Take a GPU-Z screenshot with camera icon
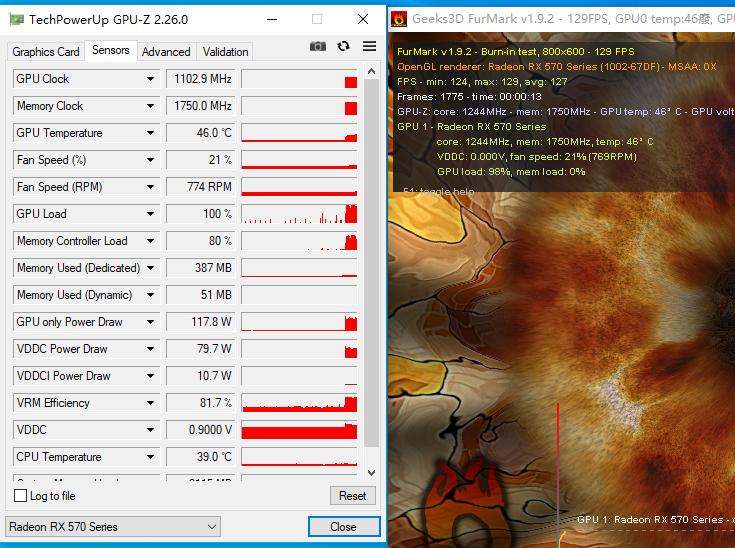The height and width of the screenshot is (548, 735). [318, 46]
